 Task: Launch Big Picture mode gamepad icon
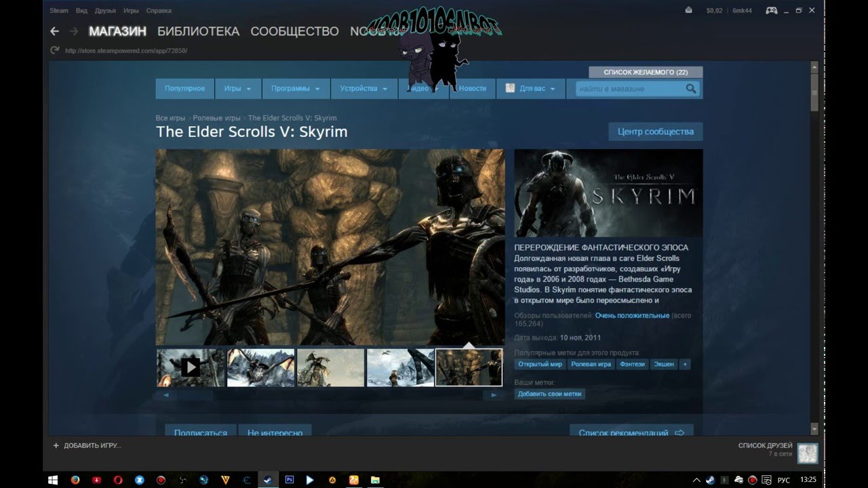772,10
